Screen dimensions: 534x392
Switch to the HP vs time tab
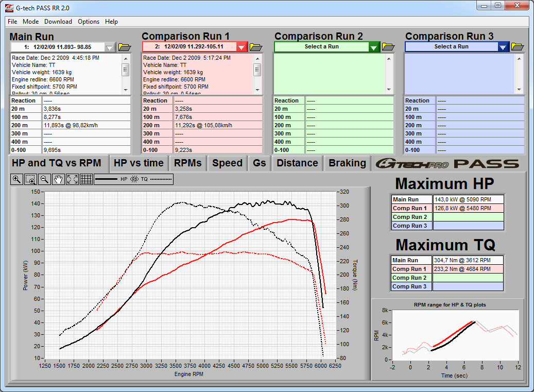(139, 163)
